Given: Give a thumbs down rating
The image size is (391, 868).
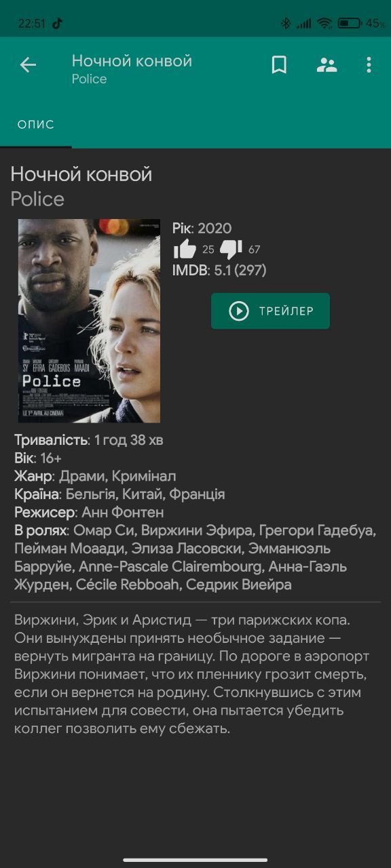Looking at the screenshot, I should coord(231,249).
